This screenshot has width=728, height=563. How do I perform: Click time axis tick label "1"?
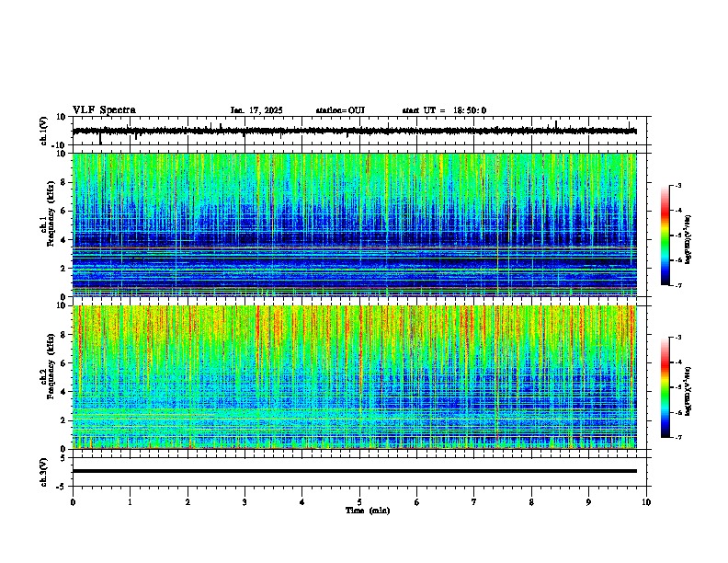pyautogui.click(x=130, y=502)
